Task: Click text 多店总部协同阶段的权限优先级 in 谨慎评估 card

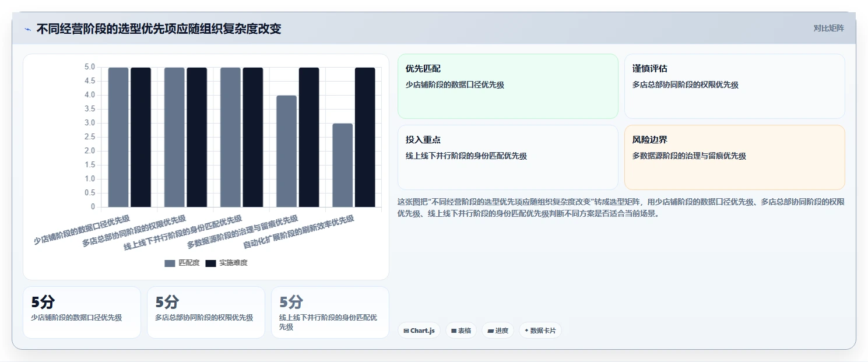Action: pos(686,85)
